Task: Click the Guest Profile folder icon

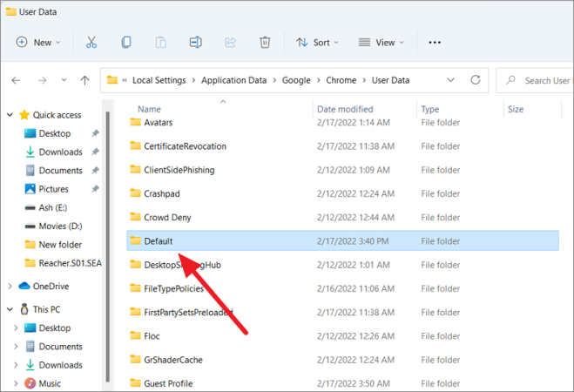Action: pyautogui.click(x=136, y=382)
